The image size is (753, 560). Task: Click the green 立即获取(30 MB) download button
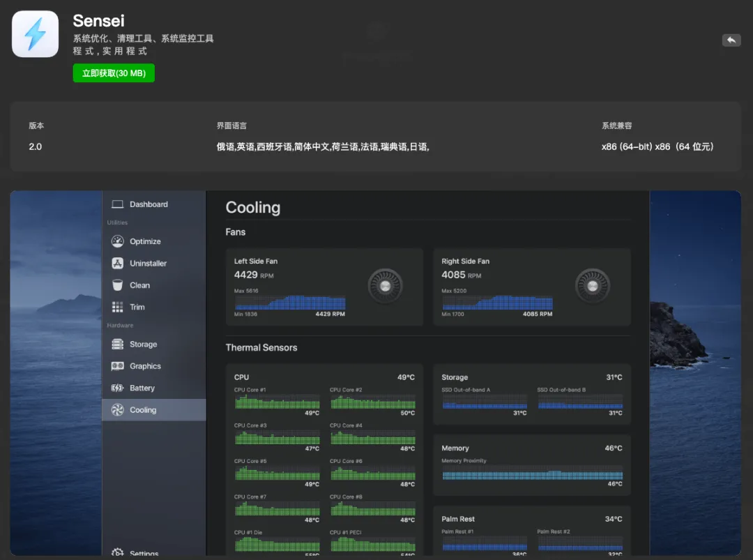114,73
